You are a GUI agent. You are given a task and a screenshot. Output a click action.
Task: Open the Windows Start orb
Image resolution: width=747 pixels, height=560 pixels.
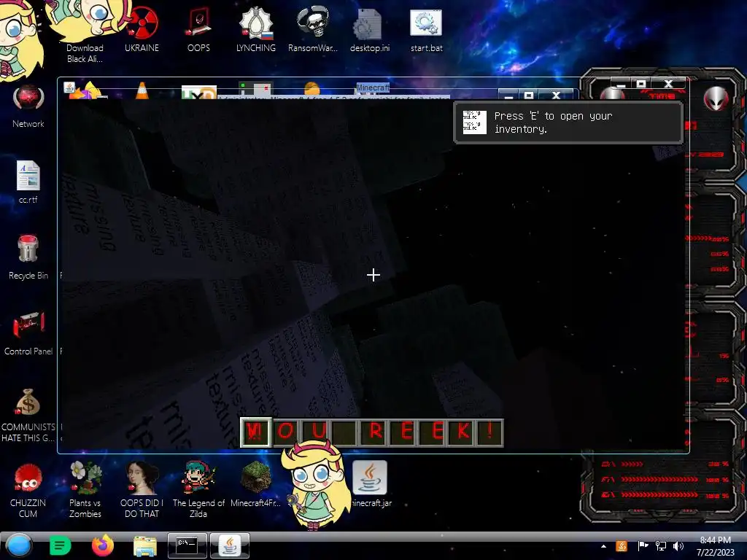[x=19, y=545]
